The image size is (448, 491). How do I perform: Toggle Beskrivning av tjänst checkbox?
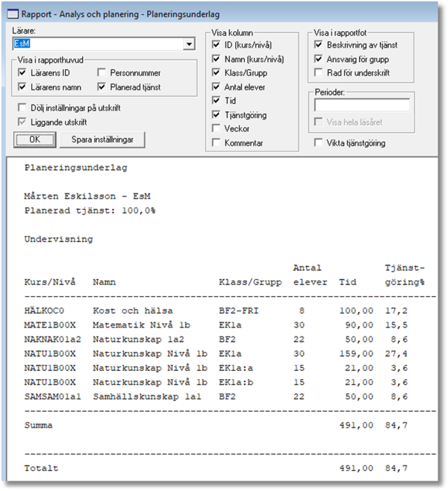[x=319, y=46]
